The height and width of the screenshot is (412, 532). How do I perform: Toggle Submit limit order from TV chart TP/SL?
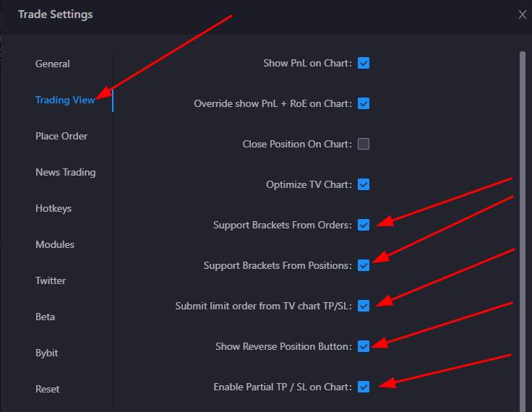(364, 306)
